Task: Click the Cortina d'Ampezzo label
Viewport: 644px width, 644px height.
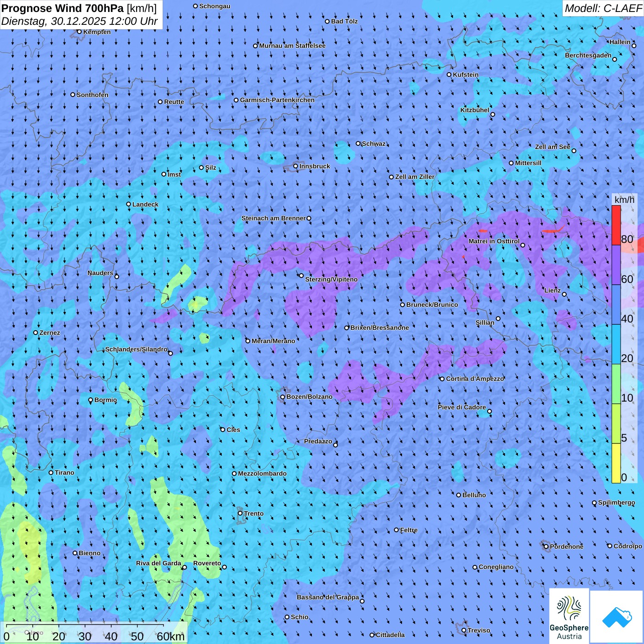Action: click(x=475, y=379)
